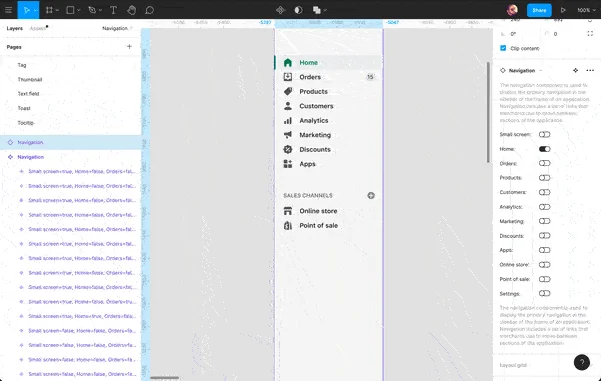
Task: Click the Analytics bar chart icon
Action: [288, 120]
